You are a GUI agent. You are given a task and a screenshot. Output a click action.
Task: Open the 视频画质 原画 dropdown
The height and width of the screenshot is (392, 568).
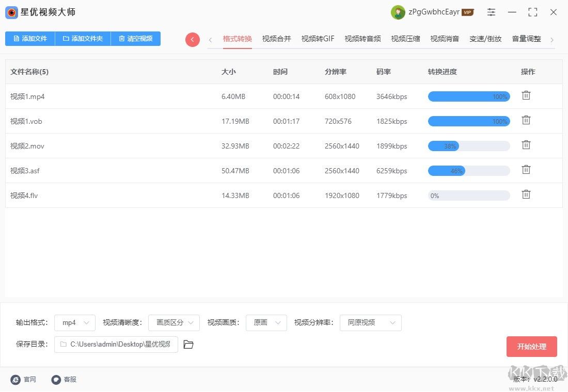pos(266,322)
